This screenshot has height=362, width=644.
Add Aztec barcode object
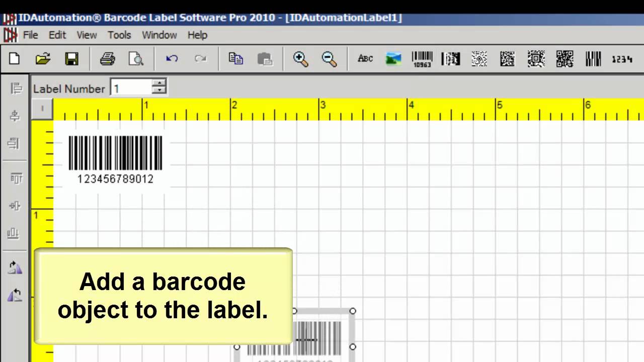tap(536, 59)
